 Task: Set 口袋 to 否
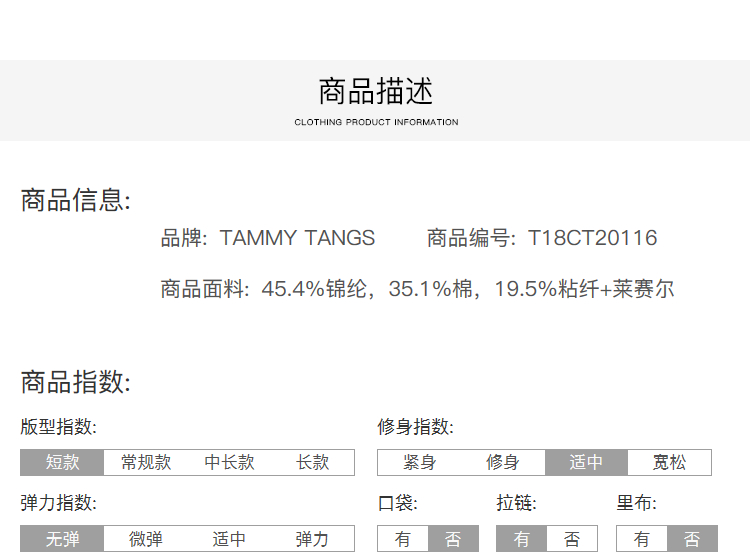coord(453,539)
